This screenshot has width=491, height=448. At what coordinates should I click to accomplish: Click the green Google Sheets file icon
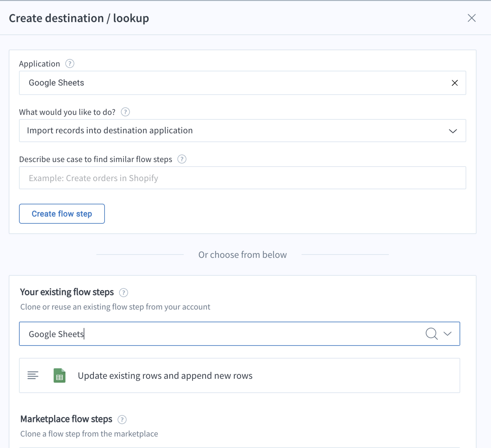click(59, 375)
